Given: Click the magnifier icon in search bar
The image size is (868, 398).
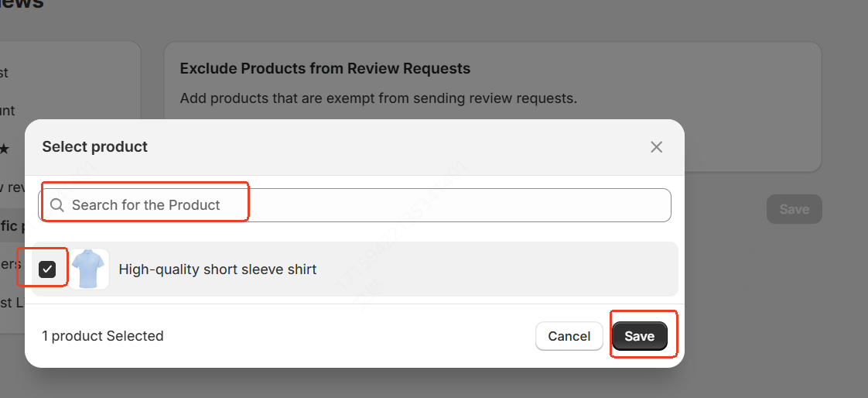Looking at the screenshot, I should coord(56,205).
